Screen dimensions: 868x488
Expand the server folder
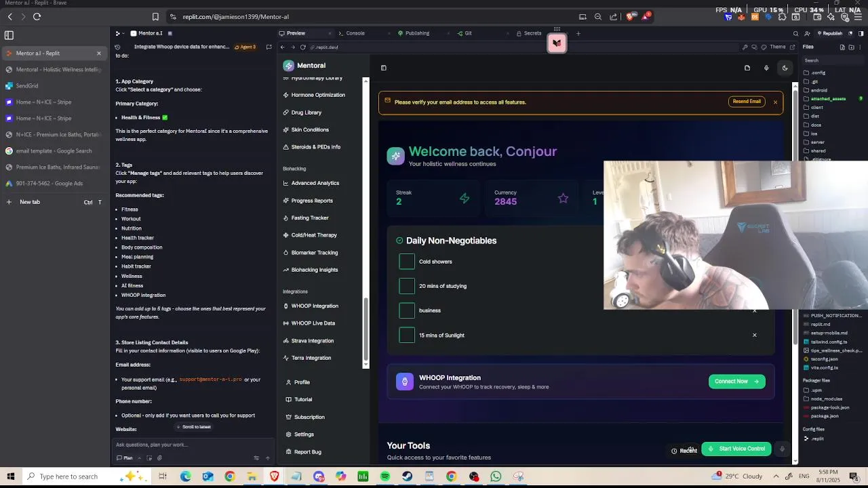click(x=814, y=142)
